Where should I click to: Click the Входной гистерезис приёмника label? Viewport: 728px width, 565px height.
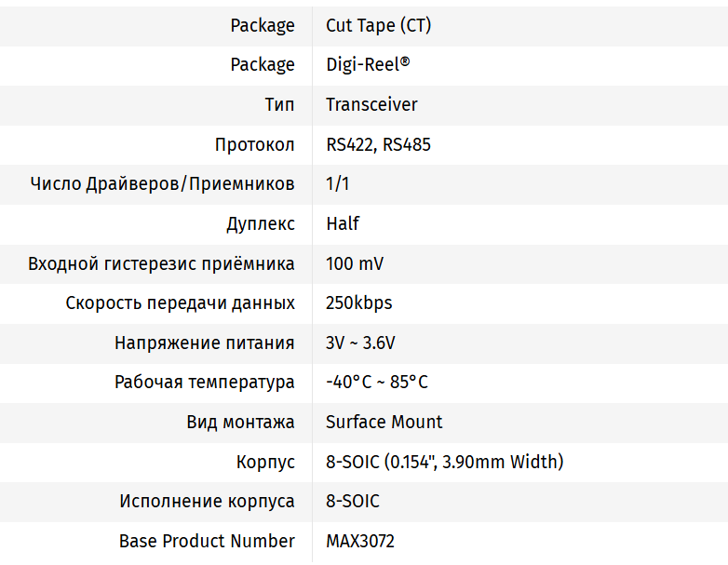[161, 263]
